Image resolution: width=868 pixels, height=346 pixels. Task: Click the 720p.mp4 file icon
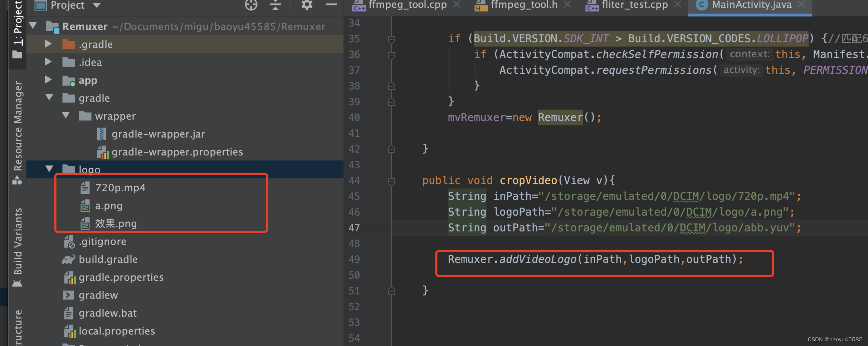coord(85,188)
